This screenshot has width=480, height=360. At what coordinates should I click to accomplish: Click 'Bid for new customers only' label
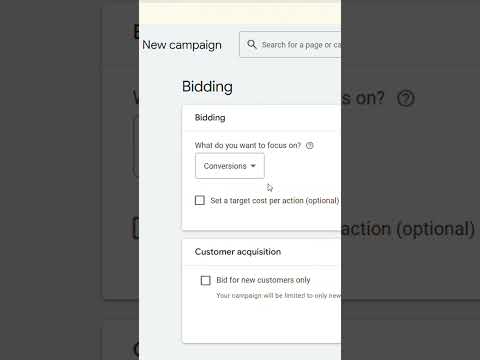263,280
